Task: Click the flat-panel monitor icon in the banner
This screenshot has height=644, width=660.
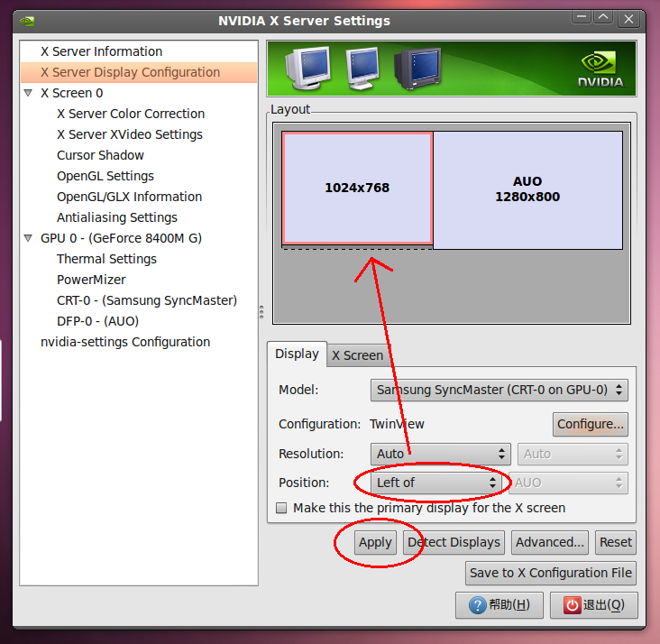Action: tap(362, 69)
